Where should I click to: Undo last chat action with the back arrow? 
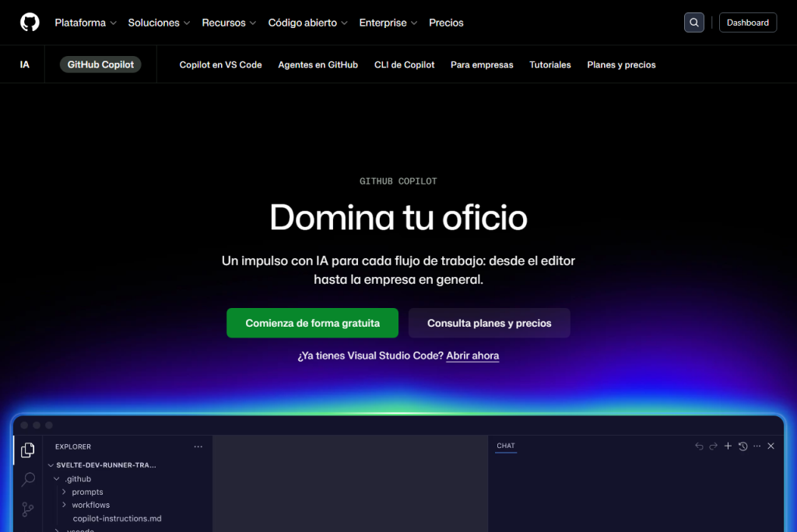[x=699, y=446]
